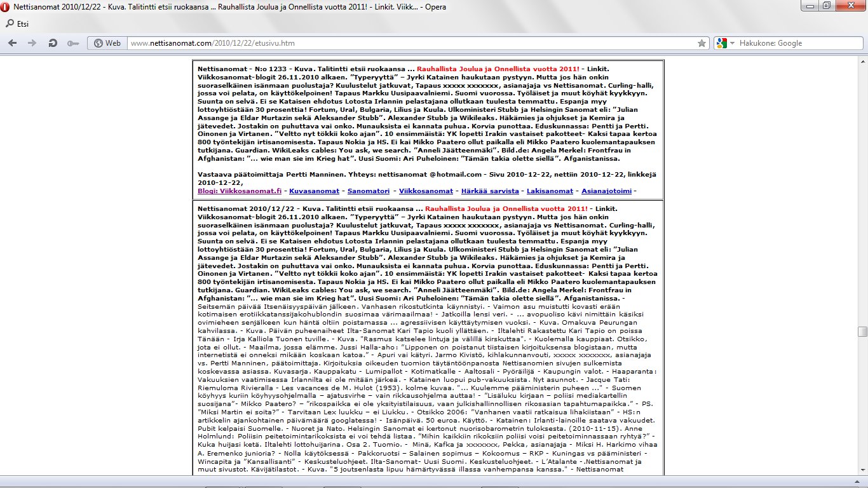Reload the page with the reload icon

pyautogui.click(x=53, y=43)
